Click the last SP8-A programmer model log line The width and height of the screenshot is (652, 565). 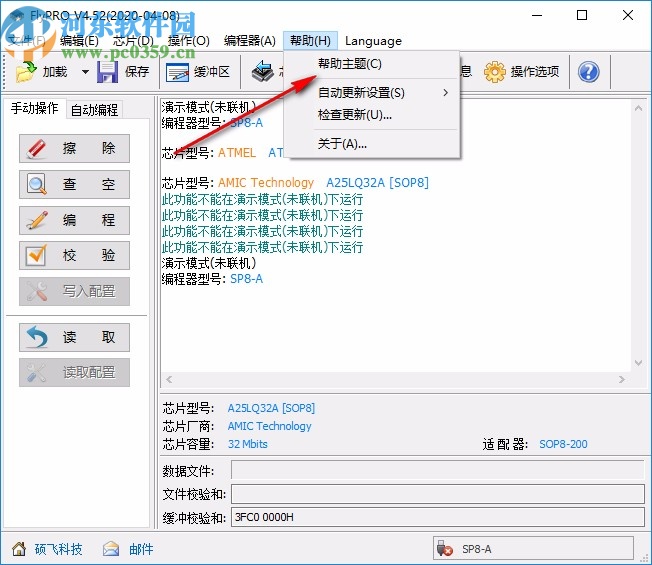[212, 279]
